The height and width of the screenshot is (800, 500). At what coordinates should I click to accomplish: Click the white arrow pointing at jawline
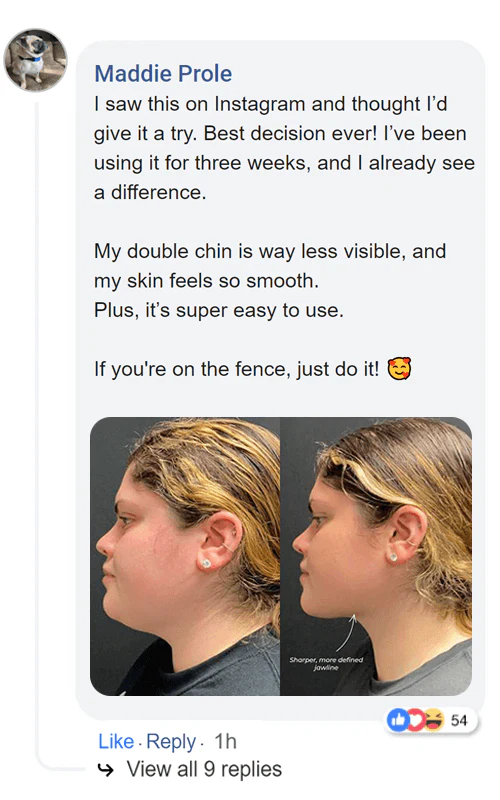(346, 633)
